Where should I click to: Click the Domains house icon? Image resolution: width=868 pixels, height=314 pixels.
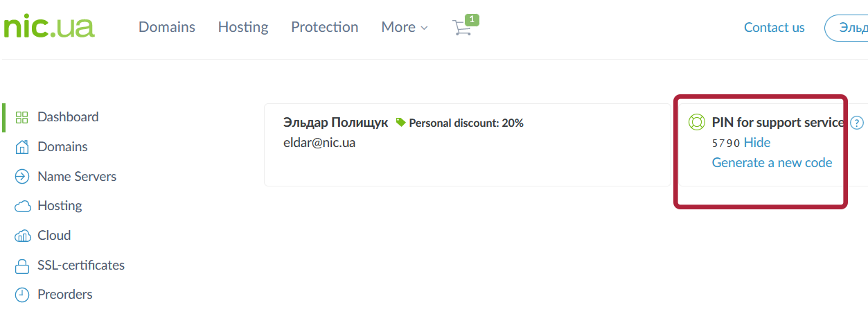point(22,147)
